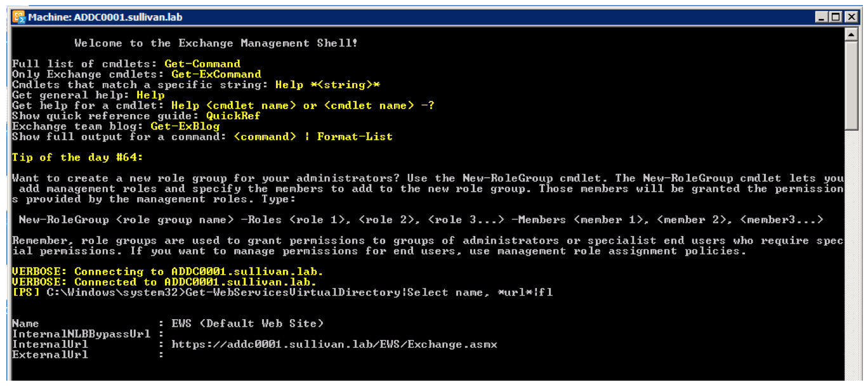The image size is (868, 387).
Task: Maximize the console window
Action: coord(835,17)
